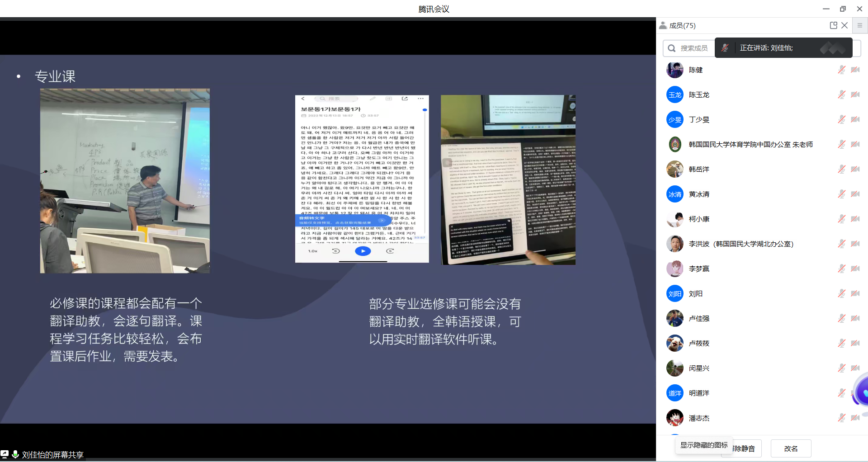Toggle microphone for member 陈健
Viewport: 868px width, 462px height.
point(841,70)
